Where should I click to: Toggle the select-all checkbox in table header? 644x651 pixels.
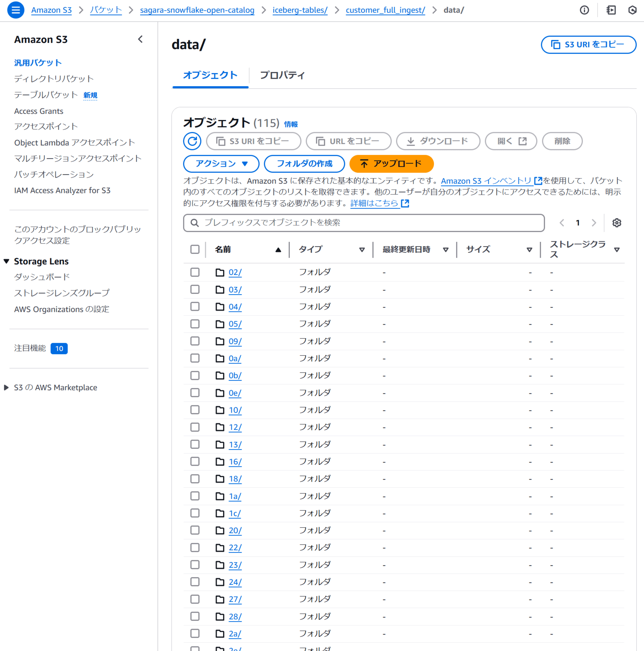coord(195,250)
